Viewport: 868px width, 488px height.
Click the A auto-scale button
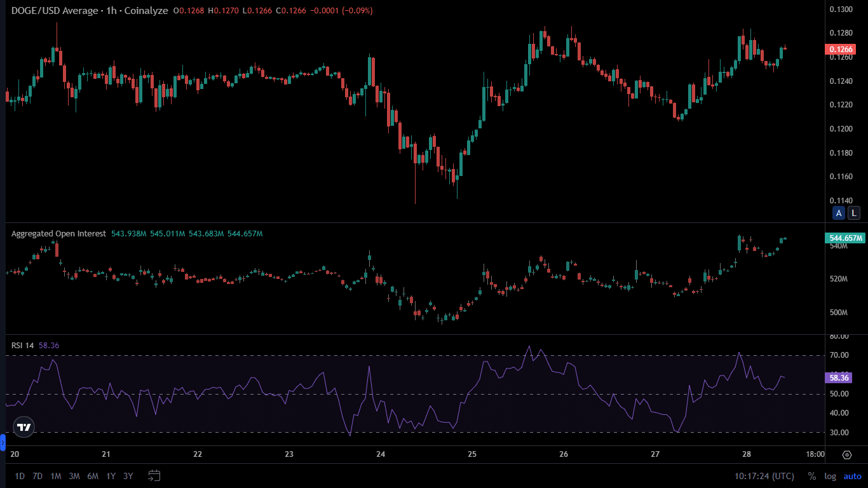click(839, 213)
